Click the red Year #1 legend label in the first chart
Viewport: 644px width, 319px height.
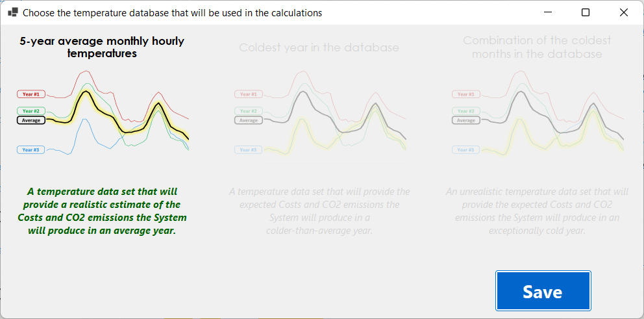coord(31,94)
